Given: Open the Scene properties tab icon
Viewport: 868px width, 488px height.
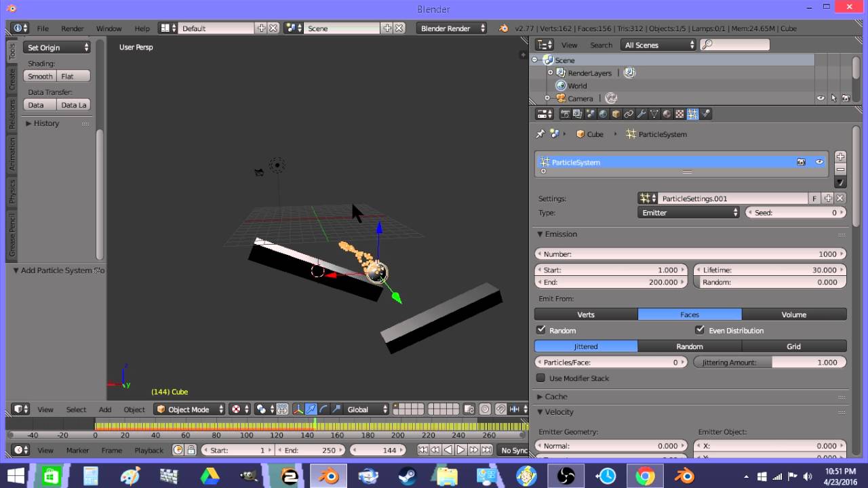Looking at the screenshot, I should click(590, 114).
